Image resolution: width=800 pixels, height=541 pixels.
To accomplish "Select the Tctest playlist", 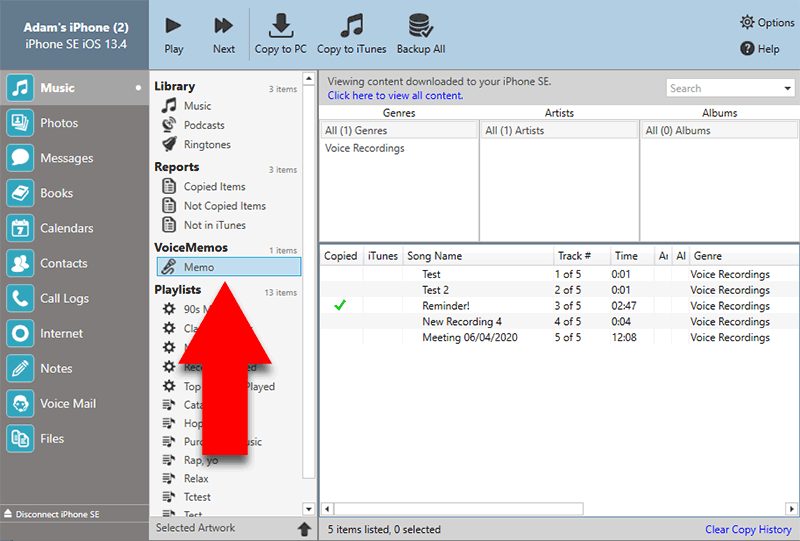I will (x=197, y=497).
